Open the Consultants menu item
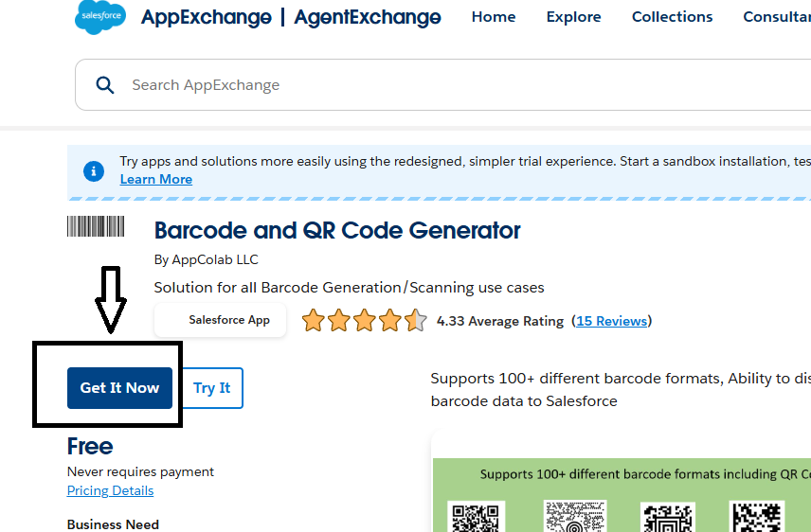 coord(777,17)
